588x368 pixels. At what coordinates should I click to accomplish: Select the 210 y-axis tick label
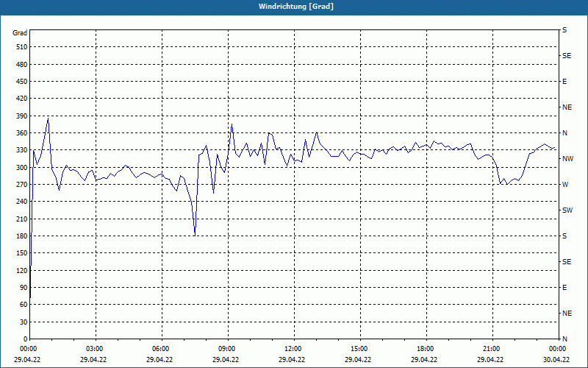pyautogui.click(x=22, y=219)
